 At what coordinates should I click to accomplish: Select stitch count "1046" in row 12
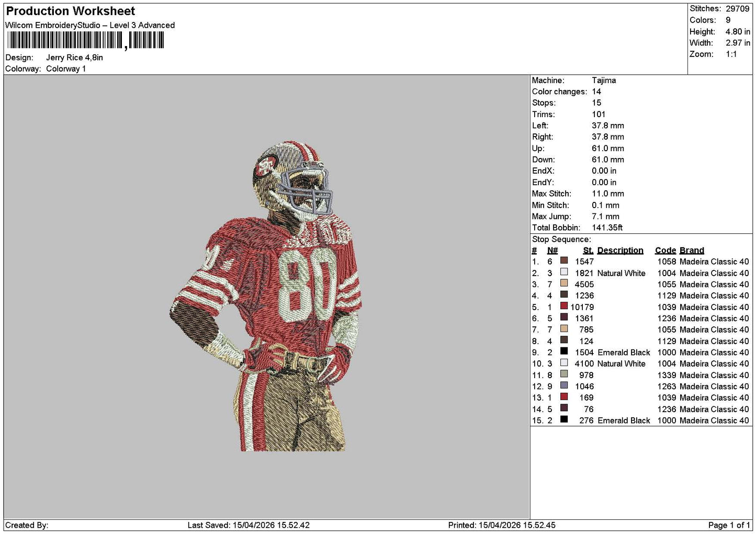click(584, 387)
